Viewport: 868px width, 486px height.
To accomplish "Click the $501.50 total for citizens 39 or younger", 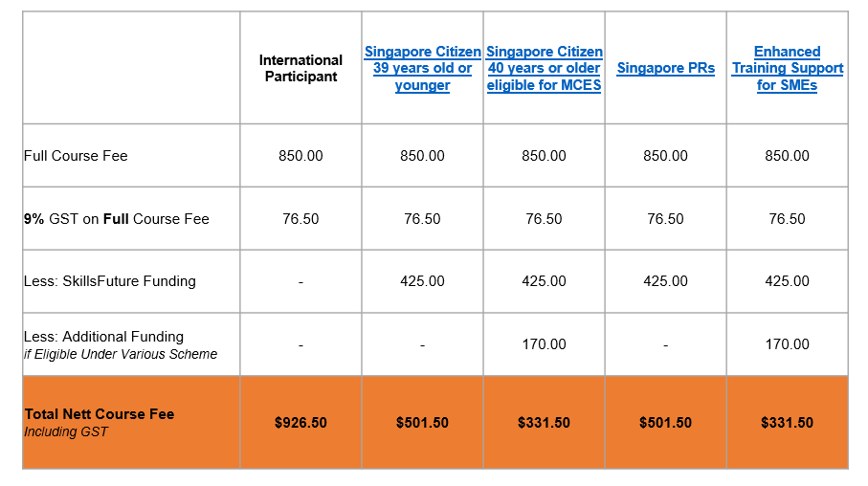I will pyautogui.click(x=422, y=423).
